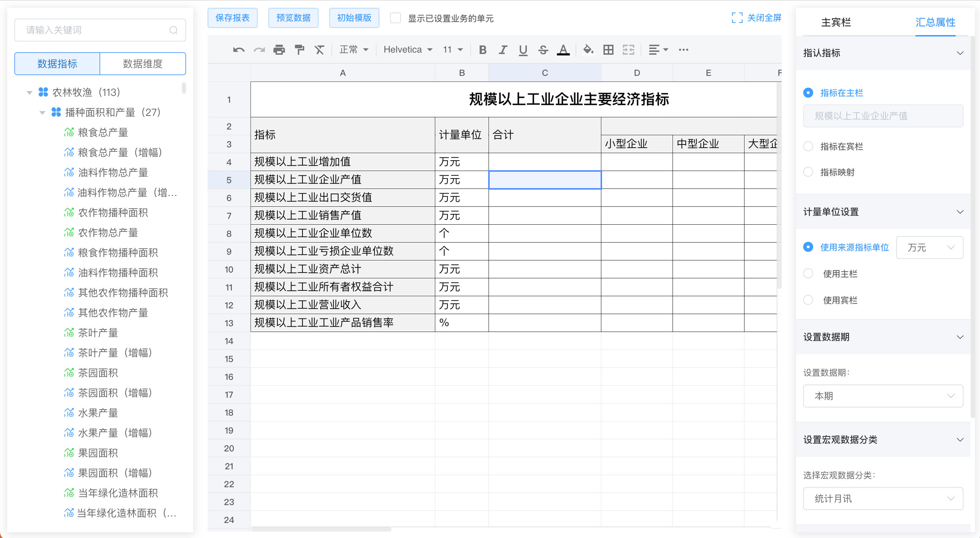The image size is (980, 538).
Task: Collapse the 农林牧渔 tree node
Action: [x=29, y=92]
